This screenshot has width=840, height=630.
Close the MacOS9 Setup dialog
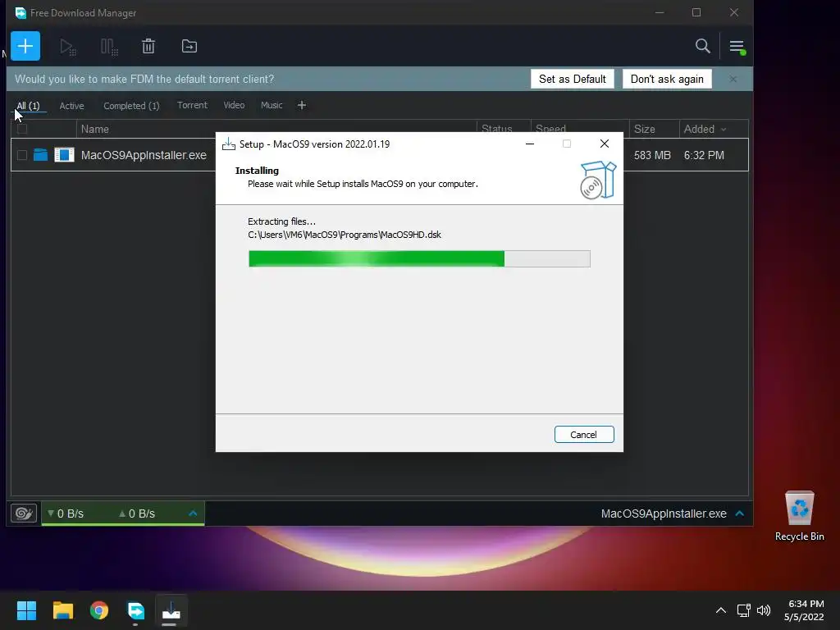605,144
